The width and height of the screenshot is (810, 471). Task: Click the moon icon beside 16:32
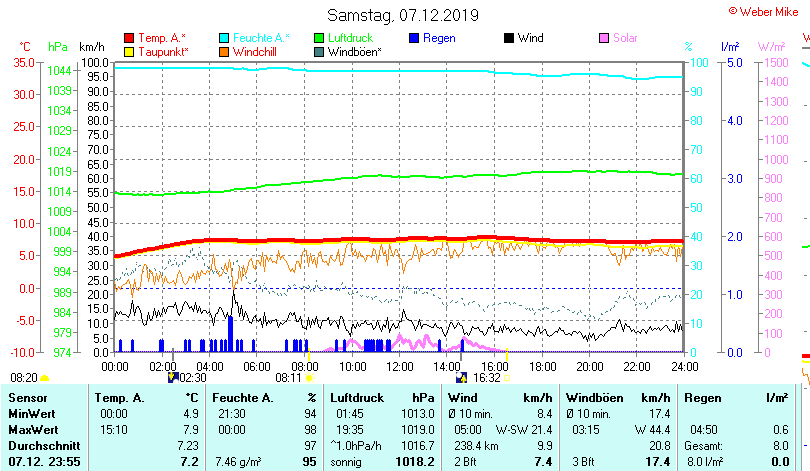(x=461, y=378)
